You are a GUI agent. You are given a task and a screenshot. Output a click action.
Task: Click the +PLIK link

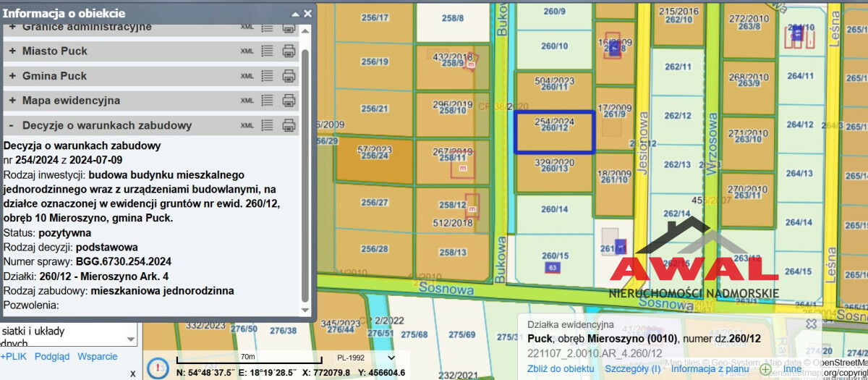[x=14, y=357]
